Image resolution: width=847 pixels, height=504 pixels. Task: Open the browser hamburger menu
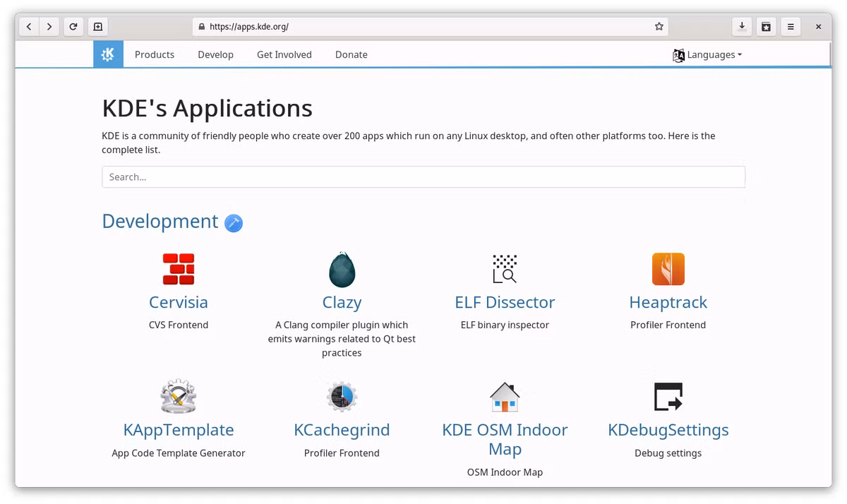[791, 27]
